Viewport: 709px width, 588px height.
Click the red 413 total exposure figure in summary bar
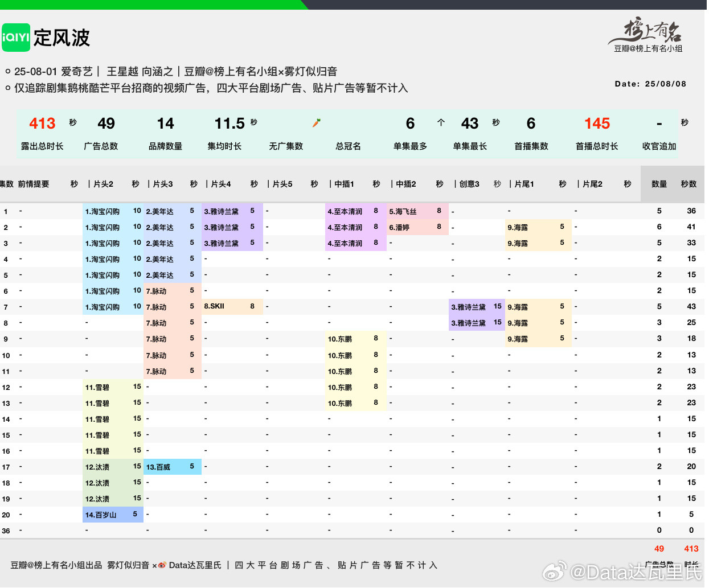[42, 124]
